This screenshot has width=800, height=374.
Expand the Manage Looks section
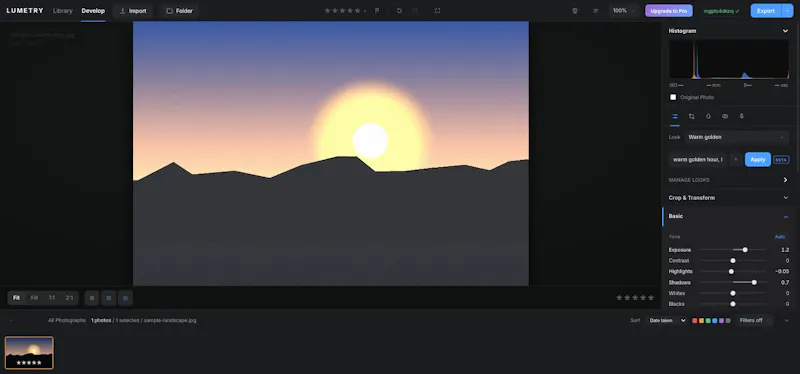[785, 180]
